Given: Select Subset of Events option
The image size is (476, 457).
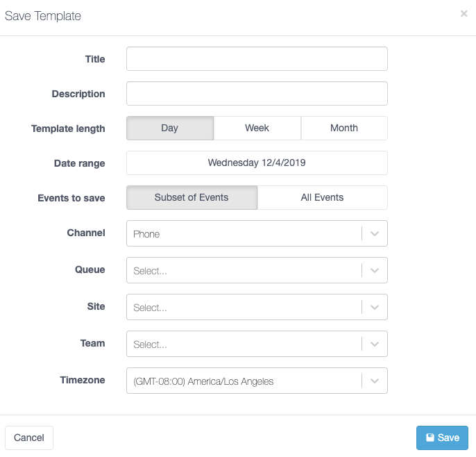Looking at the screenshot, I should (192, 198).
